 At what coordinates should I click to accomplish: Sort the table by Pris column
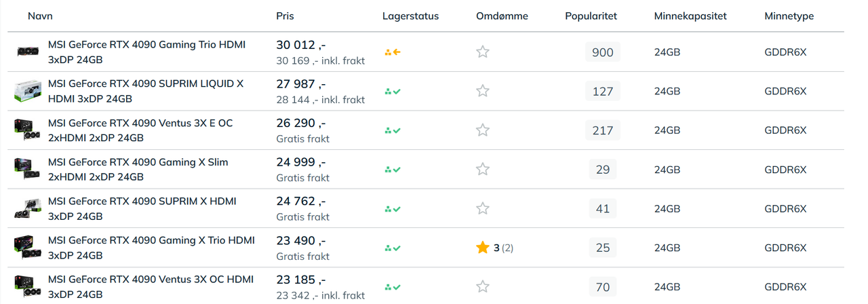click(x=285, y=16)
